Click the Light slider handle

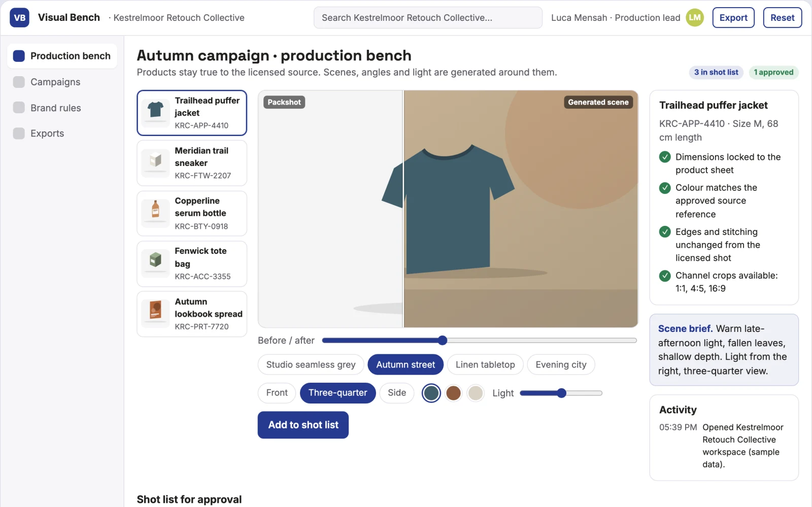click(561, 393)
